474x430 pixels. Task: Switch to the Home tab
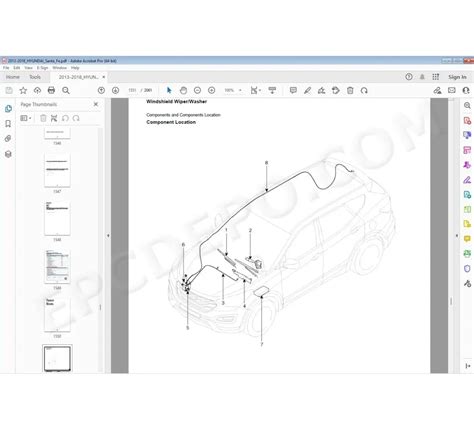pyautogui.click(x=13, y=77)
